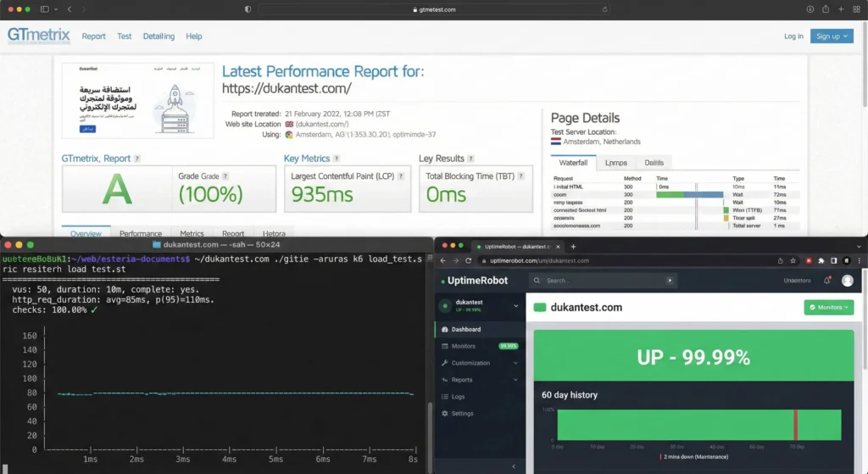Expand the Customization sidebar submenu
Screen dimensions: 868x474
[x=515, y=363]
